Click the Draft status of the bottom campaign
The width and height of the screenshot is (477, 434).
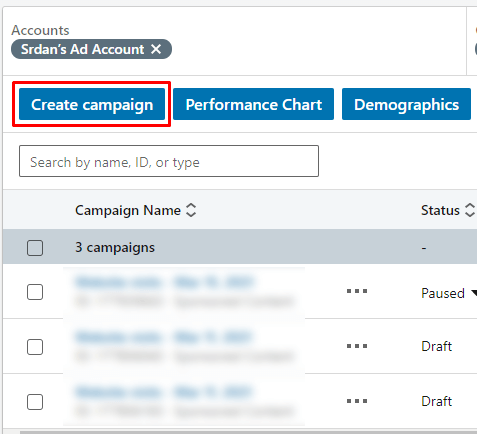coord(436,401)
